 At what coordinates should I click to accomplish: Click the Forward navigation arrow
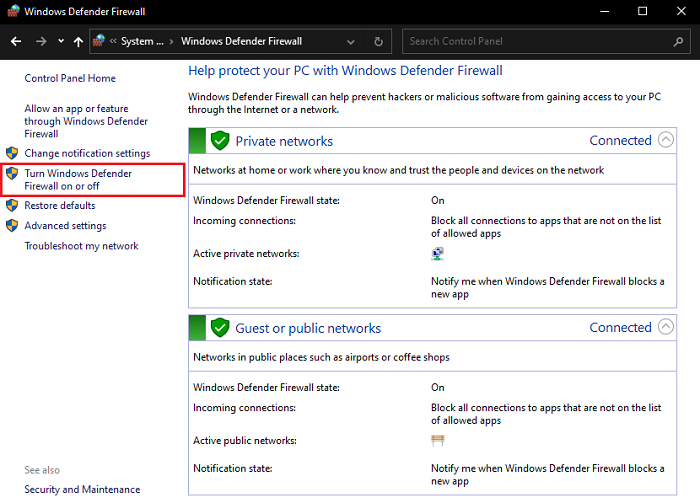[40, 42]
